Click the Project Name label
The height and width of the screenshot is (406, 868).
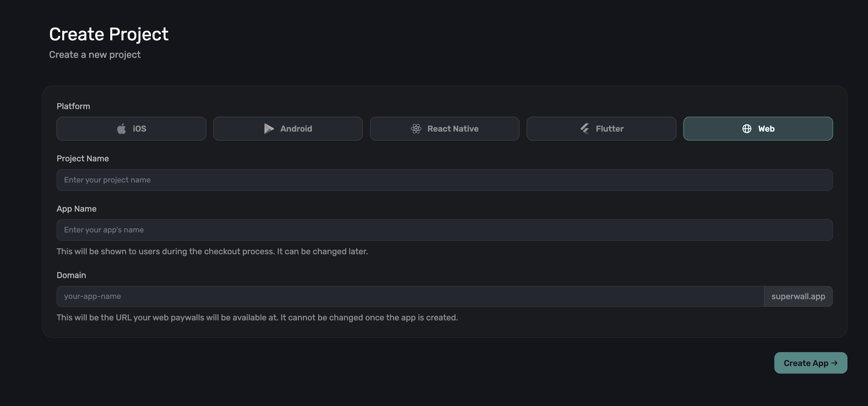pyautogui.click(x=82, y=159)
